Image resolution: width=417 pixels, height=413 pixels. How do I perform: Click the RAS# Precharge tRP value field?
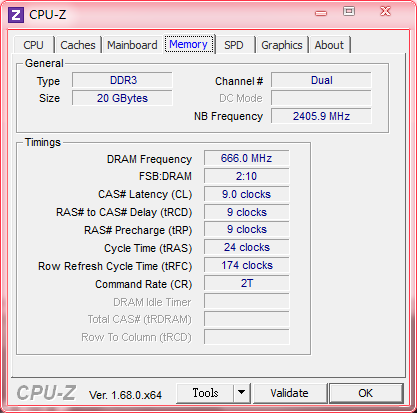(247, 230)
